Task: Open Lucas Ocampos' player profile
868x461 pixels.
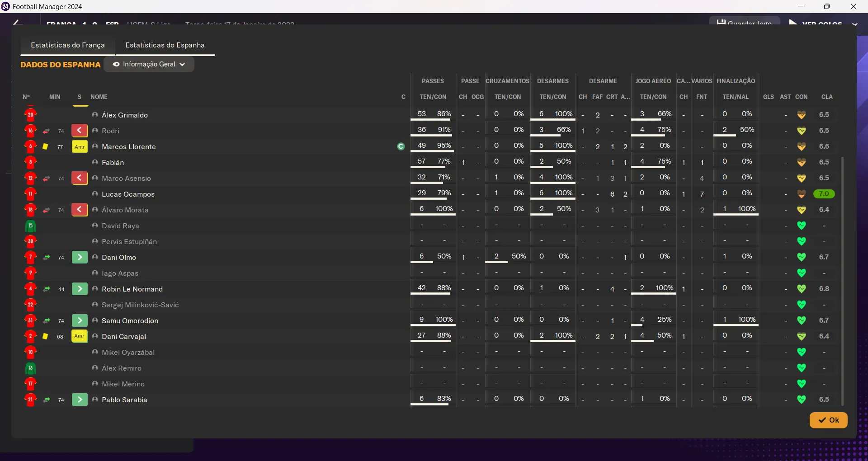Action: (128, 194)
